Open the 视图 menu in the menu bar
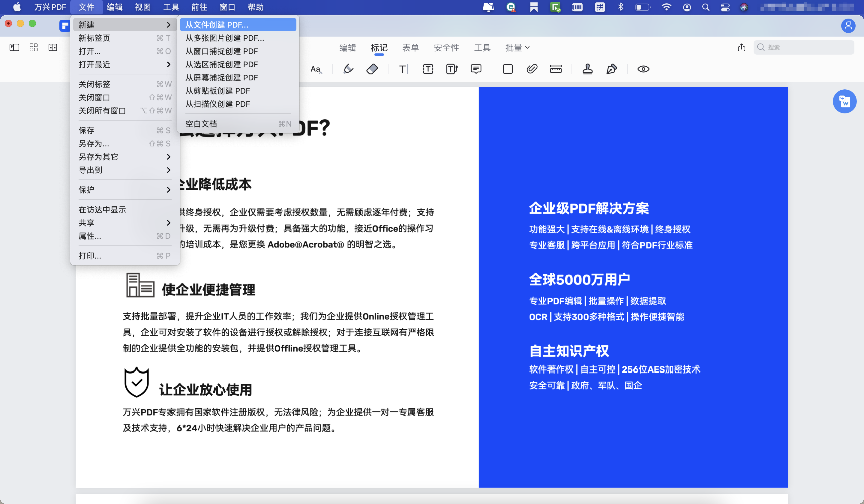Screen dimensions: 864x504 click(x=142, y=7)
